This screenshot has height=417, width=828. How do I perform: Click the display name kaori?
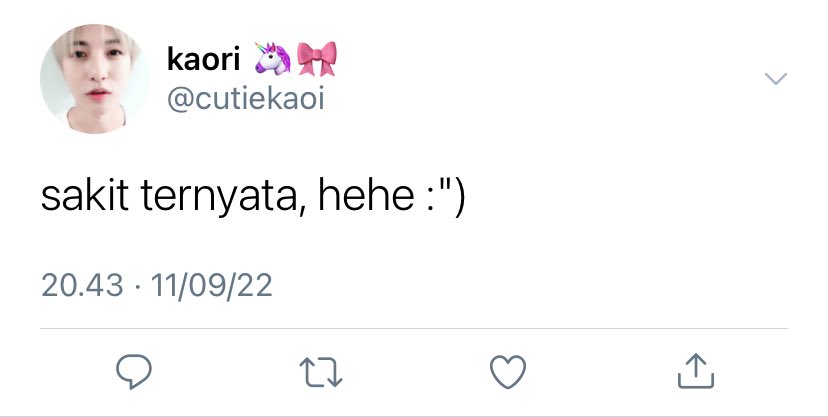(x=203, y=59)
